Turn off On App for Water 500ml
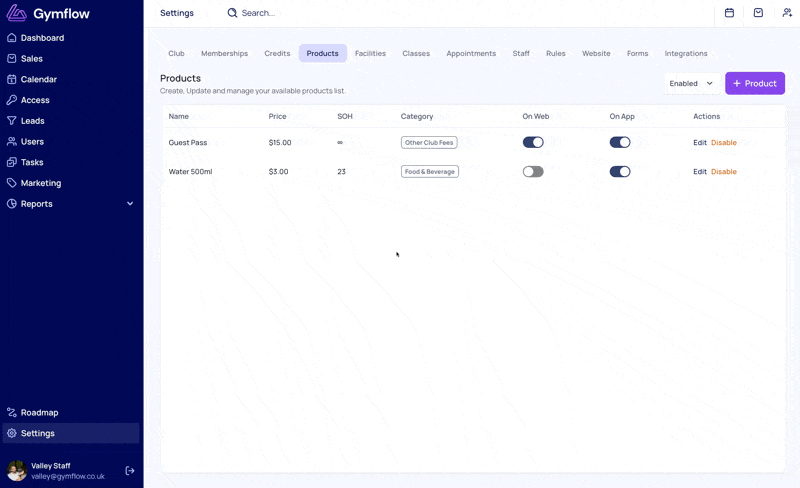The width and height of the screenshot is (800, 488). [x=620, y=172]
